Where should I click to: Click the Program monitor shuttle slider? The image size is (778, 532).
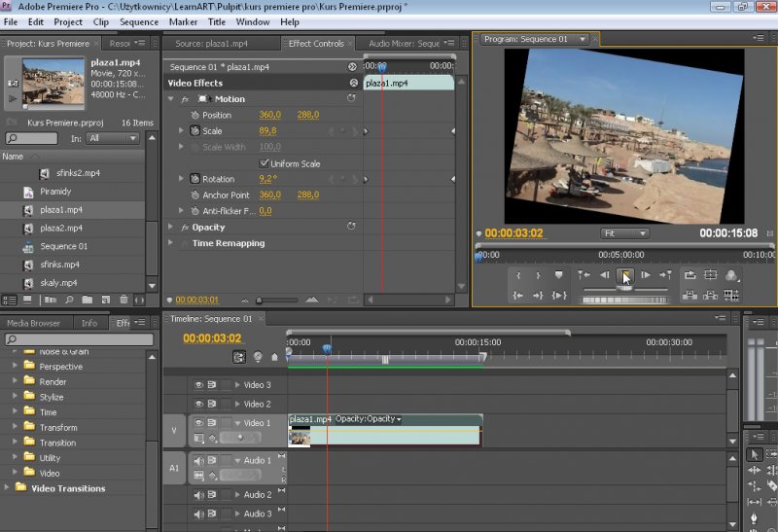625,289
